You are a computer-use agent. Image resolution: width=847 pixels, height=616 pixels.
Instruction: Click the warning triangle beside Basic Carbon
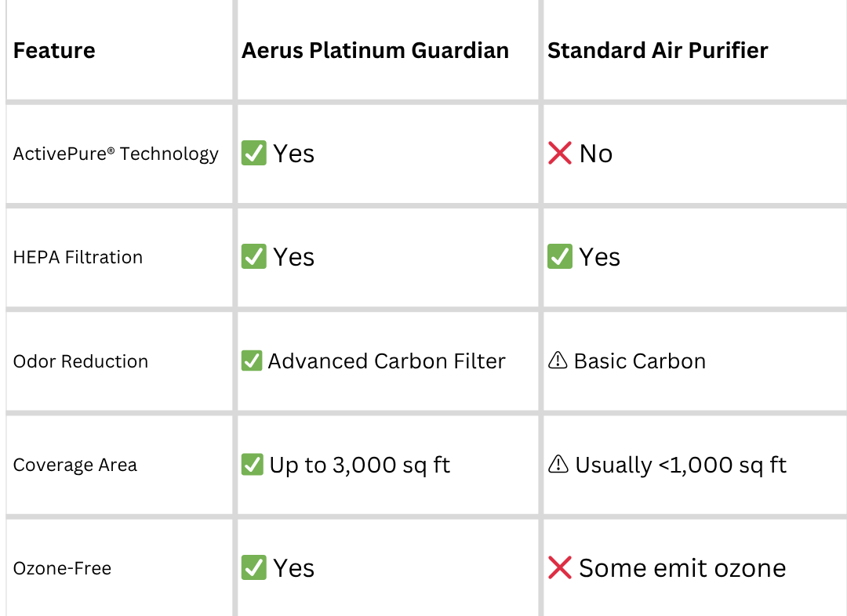point(558,360)
